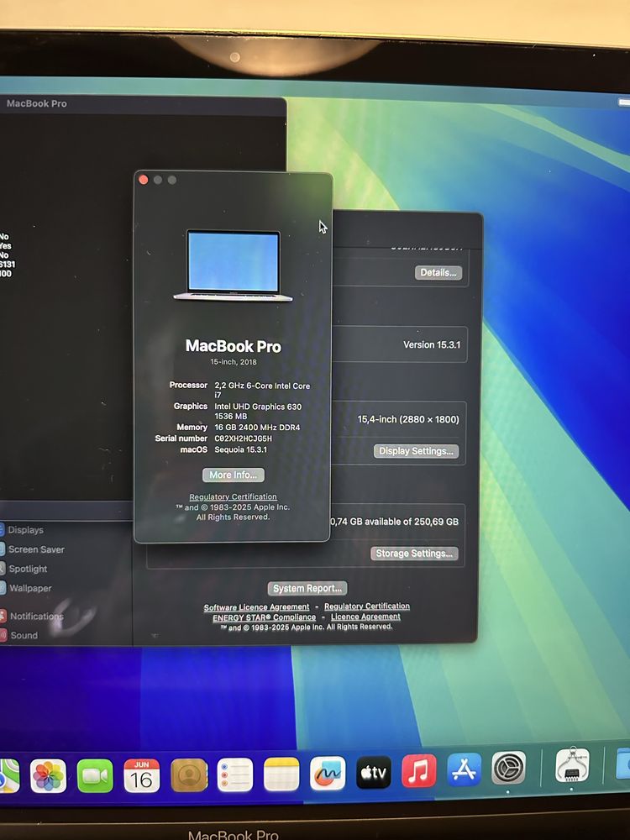This screenshot has height=840, width=630.
Task: Click the System Settings gear in the Dock
Action: point(508,768)
